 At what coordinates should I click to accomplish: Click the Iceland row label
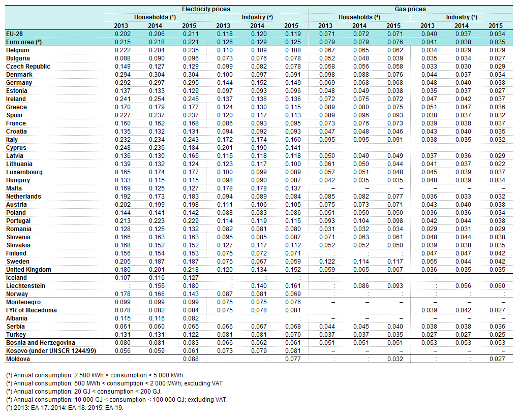[16, 278]
